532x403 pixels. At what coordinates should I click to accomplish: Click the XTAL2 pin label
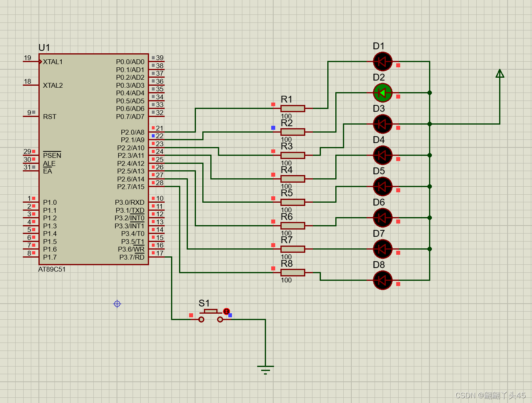pyautogui.click(x=53, y=85)
